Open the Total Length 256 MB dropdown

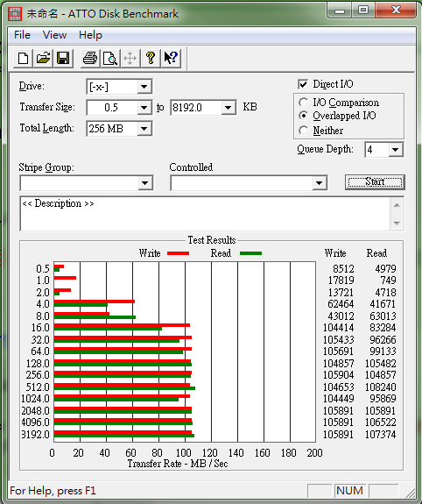[144, 129]
